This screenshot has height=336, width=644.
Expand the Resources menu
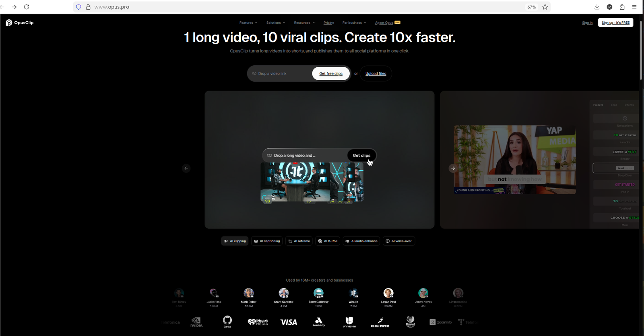(x=304, y=23)
